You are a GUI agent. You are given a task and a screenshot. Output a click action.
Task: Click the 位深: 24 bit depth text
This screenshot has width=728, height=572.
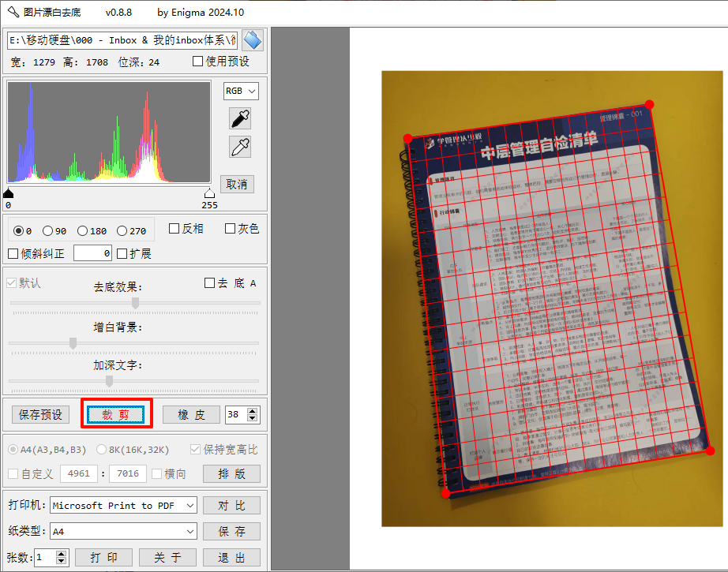(139, 62)
